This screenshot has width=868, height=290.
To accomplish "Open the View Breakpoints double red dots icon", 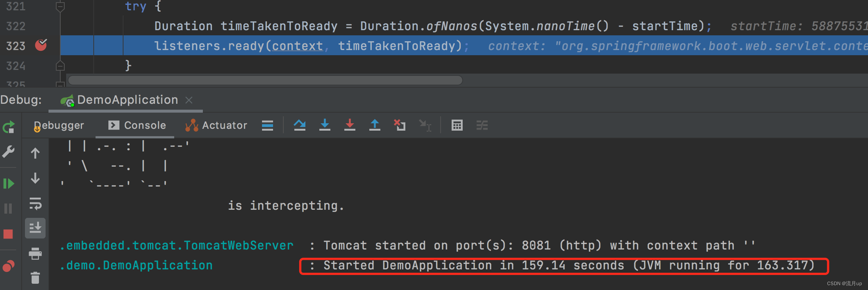I will coord(8,266).
